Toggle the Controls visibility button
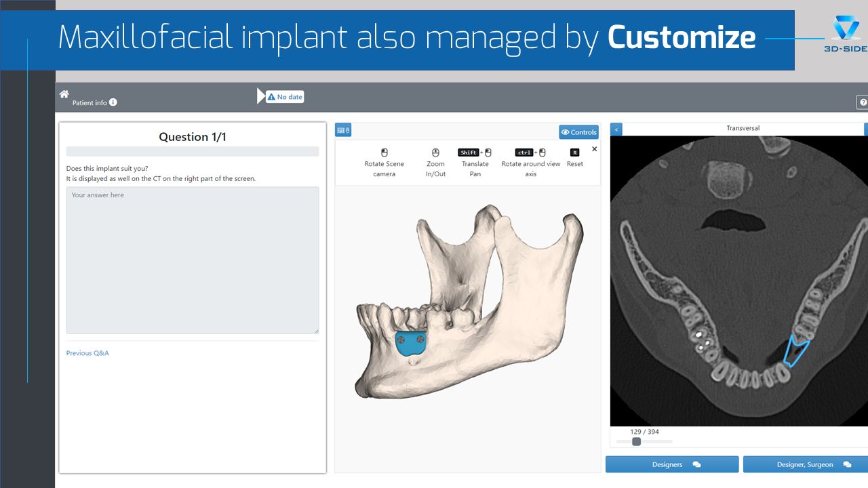The image size is (868, 488). click(x=578, y=132)
